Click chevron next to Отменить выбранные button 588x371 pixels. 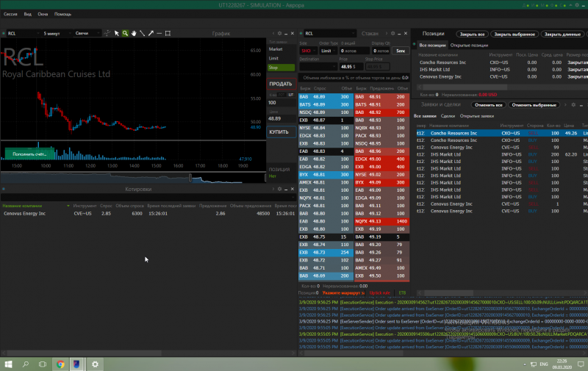click(565, 105)
